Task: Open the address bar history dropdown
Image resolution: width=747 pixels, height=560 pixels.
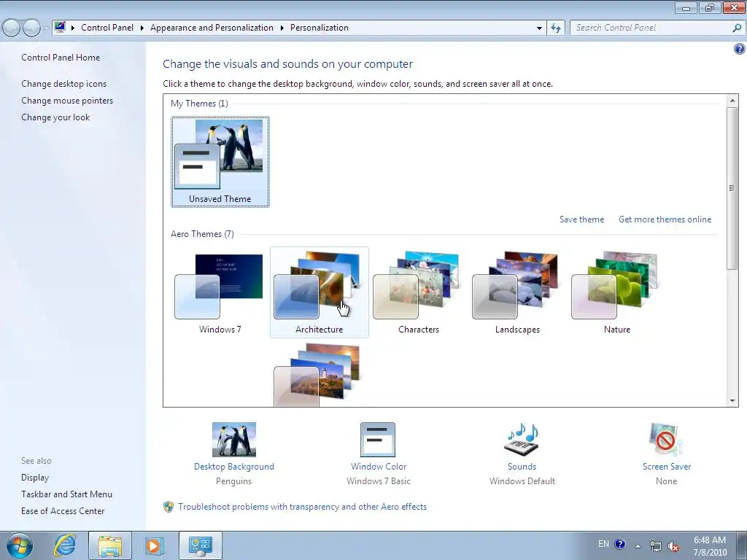Action: (539, 28)
